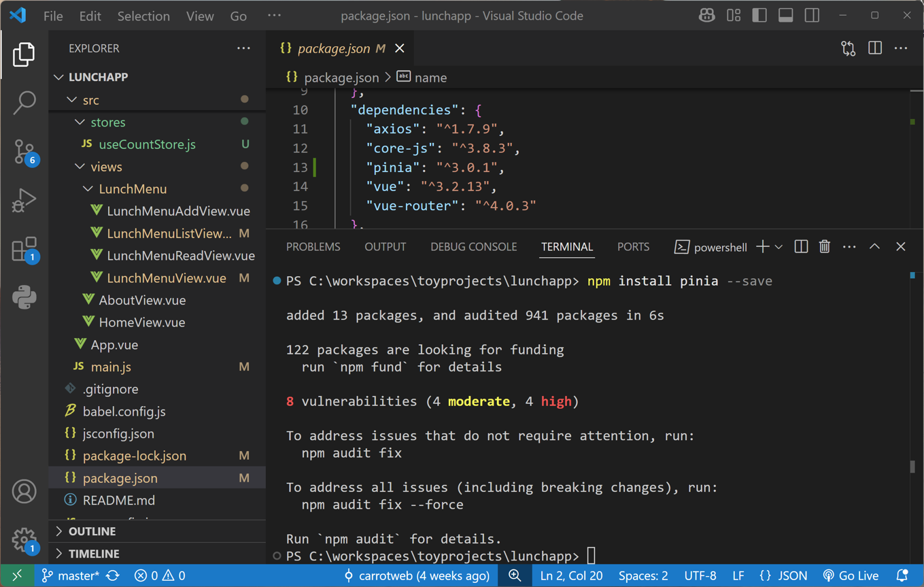The image size is (924, 587).
Task: Click the terminal vertical scrollbar thumb
Action: coord(912,466)
